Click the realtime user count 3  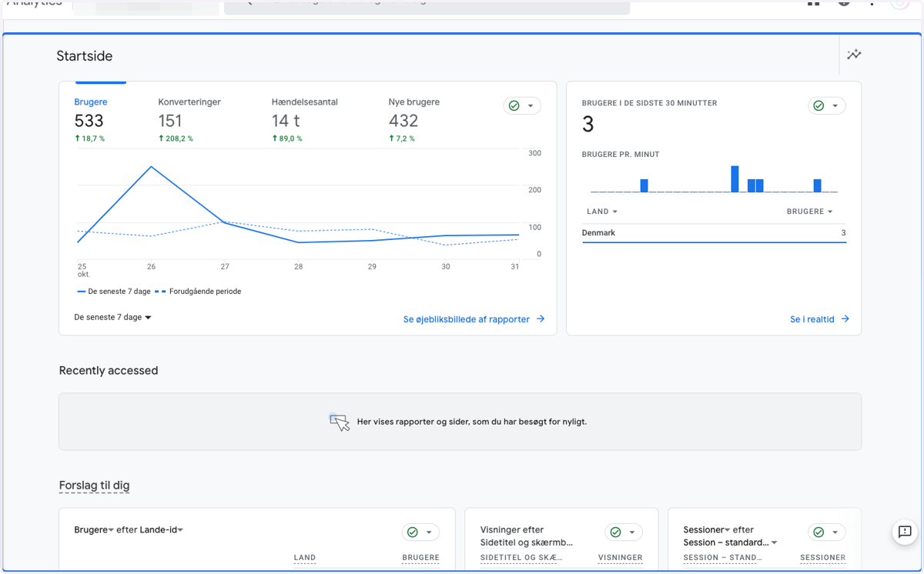click(588, 125)
